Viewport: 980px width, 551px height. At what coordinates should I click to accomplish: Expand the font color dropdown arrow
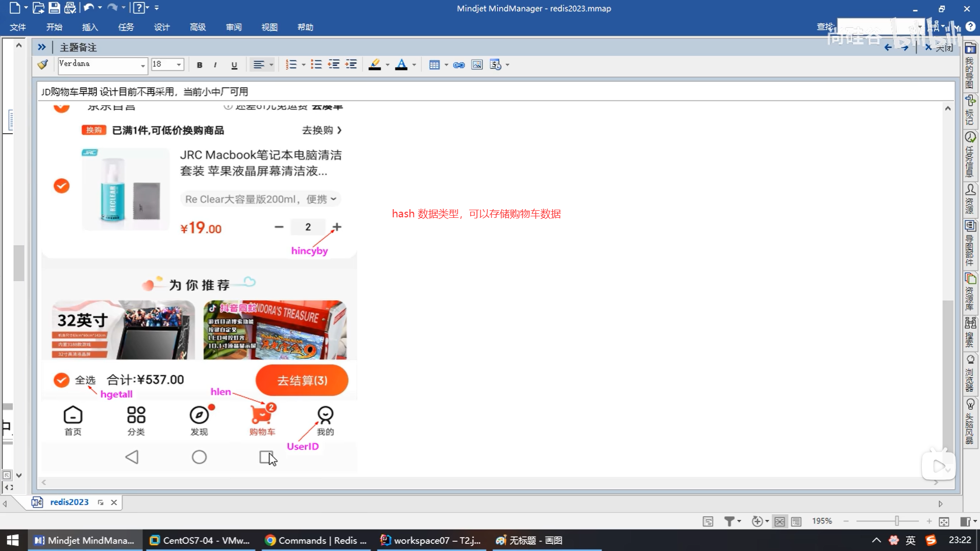pos(414,65)
